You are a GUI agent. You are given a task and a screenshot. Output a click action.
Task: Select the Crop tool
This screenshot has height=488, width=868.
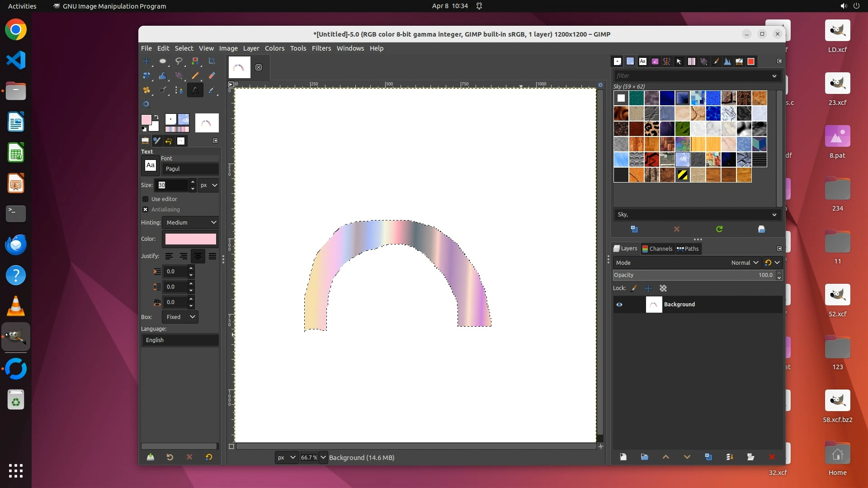tap(212, 61)
